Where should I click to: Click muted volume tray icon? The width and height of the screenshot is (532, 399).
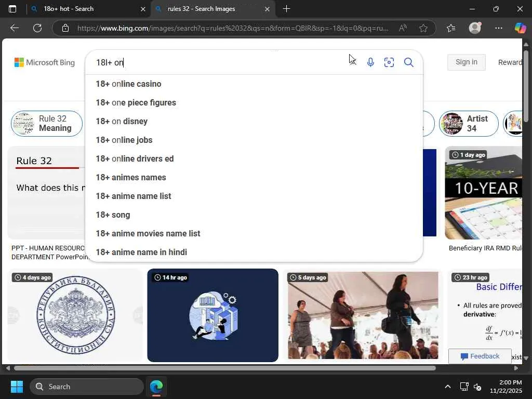477,387
